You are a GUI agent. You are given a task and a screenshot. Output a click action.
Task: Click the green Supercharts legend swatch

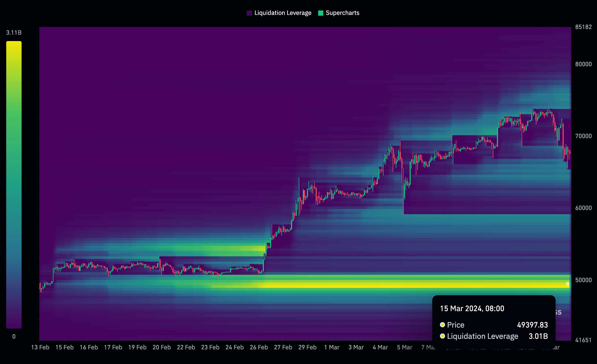point(321,13)
